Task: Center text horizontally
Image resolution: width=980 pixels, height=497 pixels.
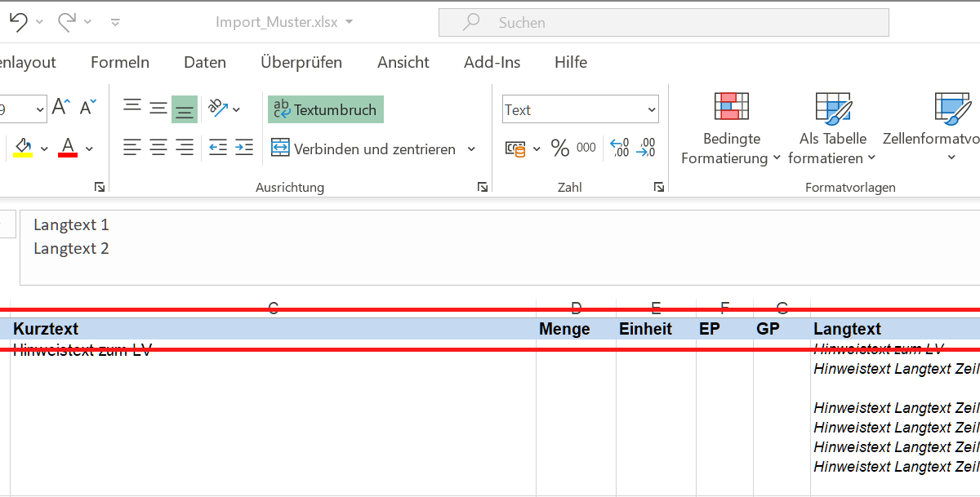Action: click(x=158, y=148)
